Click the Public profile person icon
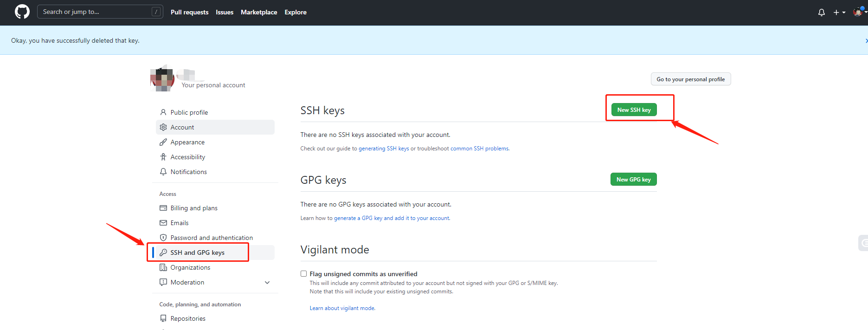 coord(163,112)
